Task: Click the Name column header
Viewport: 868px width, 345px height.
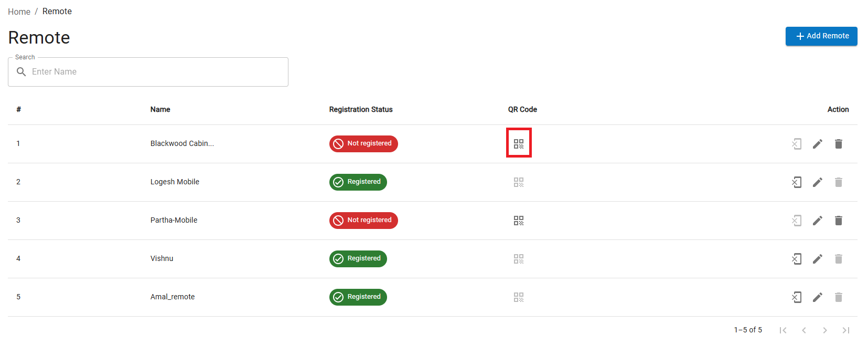Action: (160, 110)
